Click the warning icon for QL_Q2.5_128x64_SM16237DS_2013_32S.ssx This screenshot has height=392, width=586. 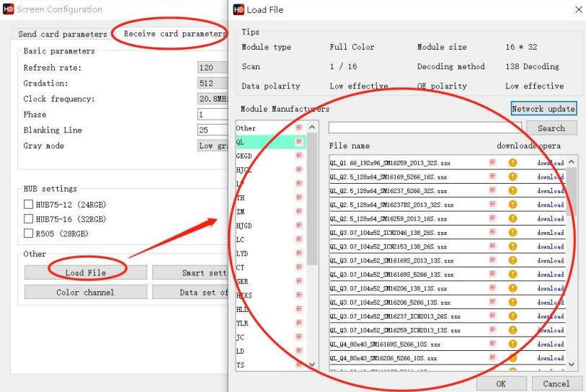(x=512, y=205)
